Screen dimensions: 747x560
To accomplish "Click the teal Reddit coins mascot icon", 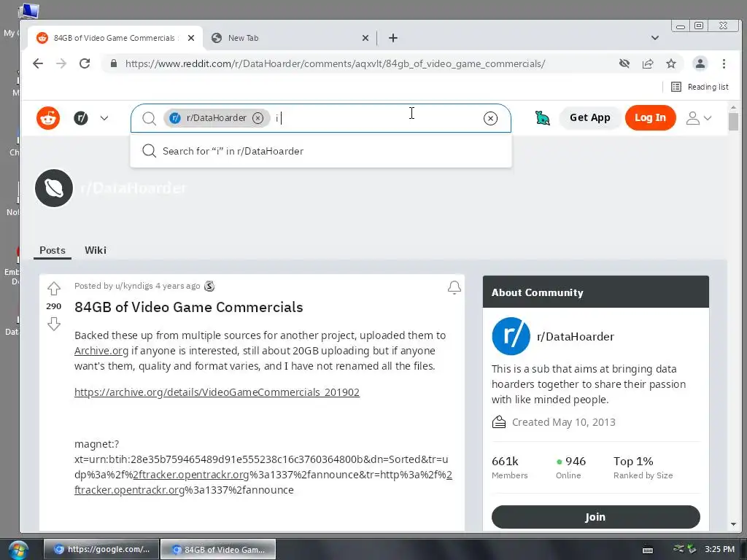I will coord(542,117).
